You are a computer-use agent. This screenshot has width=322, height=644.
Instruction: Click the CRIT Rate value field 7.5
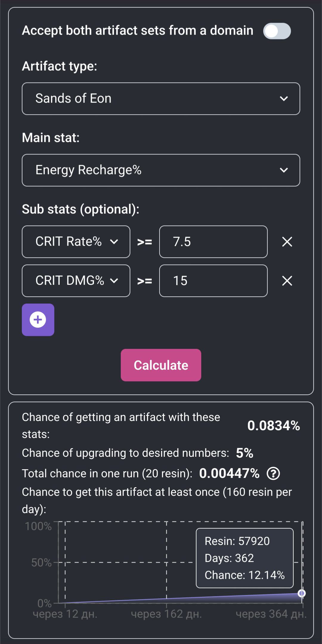213,242
